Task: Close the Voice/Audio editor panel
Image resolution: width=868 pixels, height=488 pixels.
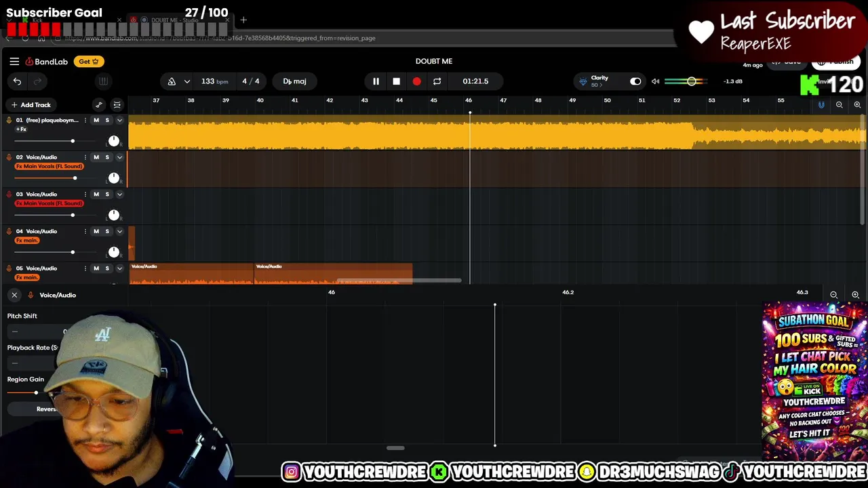Action: click(14, 295)
